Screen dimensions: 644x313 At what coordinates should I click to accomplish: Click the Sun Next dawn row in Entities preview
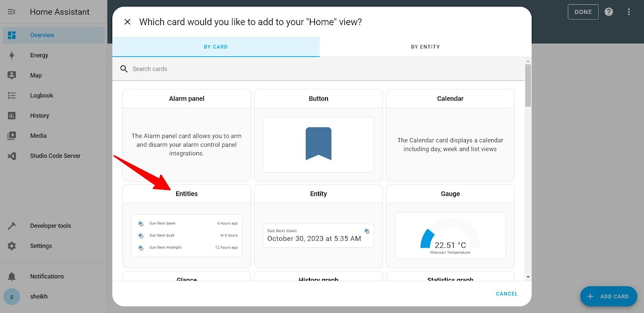coord(187,223)
